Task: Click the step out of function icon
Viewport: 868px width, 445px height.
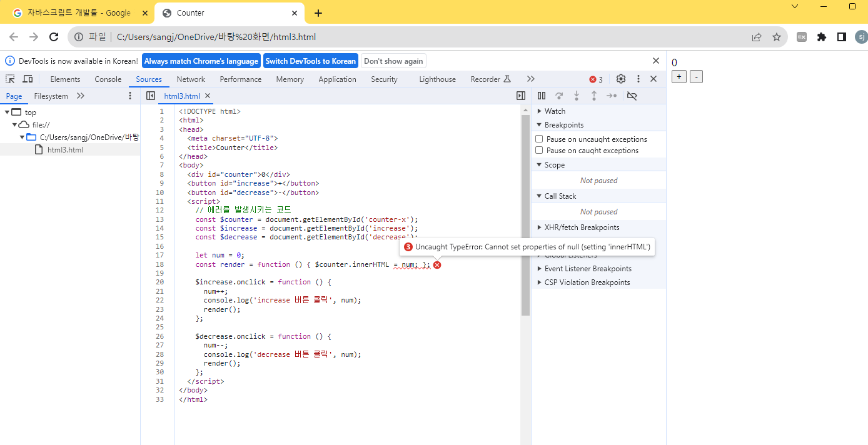Action: [x=594, y=96]
